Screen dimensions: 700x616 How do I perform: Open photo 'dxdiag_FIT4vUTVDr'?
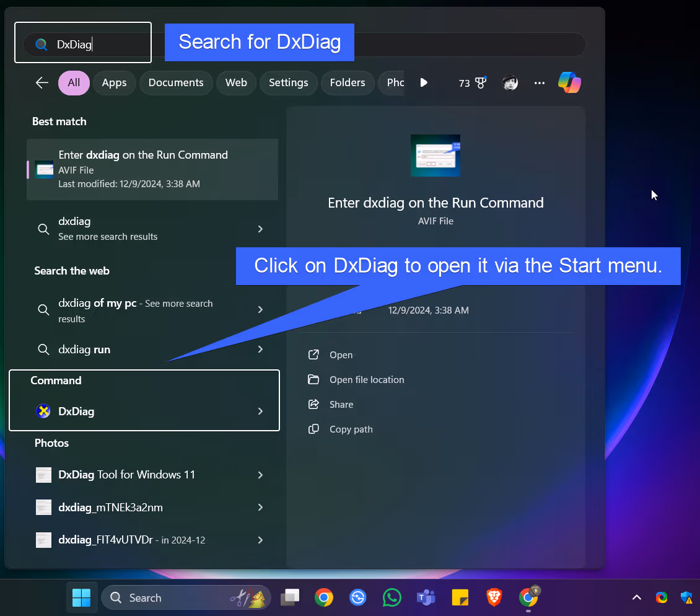tap(152, 540)
